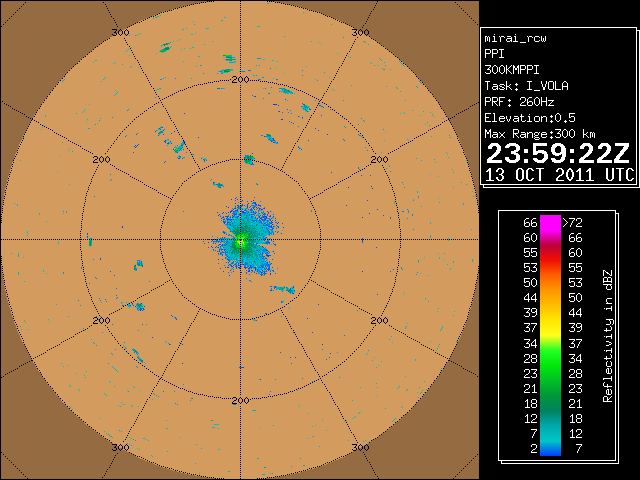Select the "Task: I_VOLA" line
Viewport: 640px width, 480px height.
[x=526, y=86]
